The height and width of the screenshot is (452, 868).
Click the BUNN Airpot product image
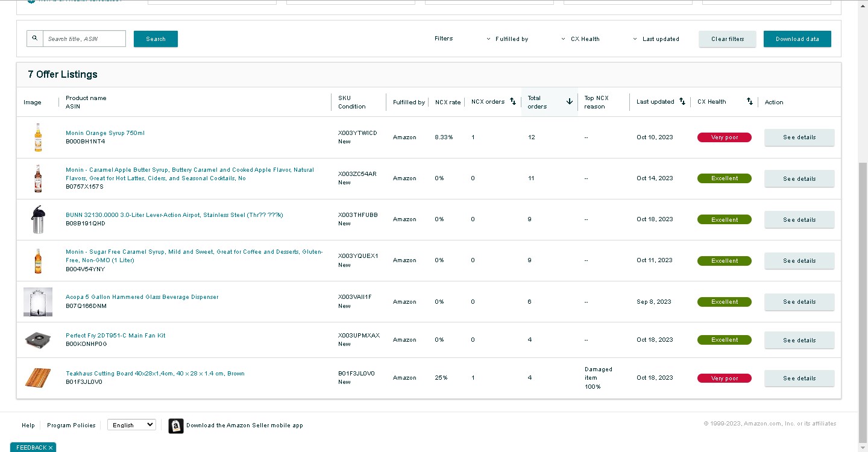(x=38, y=219)
